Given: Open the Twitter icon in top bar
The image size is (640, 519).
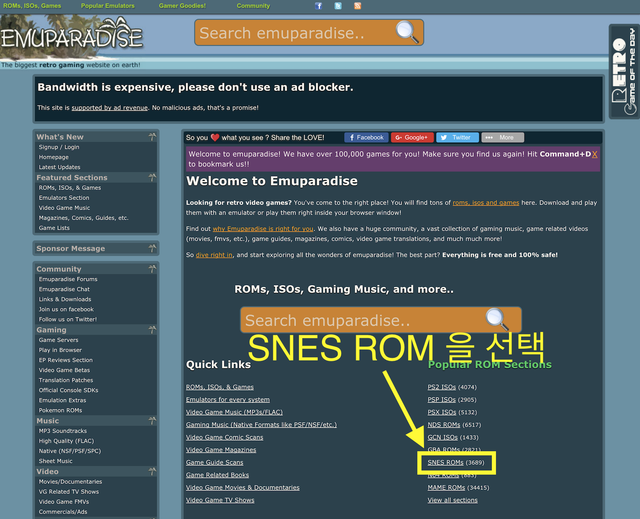Looking at the screenshot, I should [x=338, y=6].
